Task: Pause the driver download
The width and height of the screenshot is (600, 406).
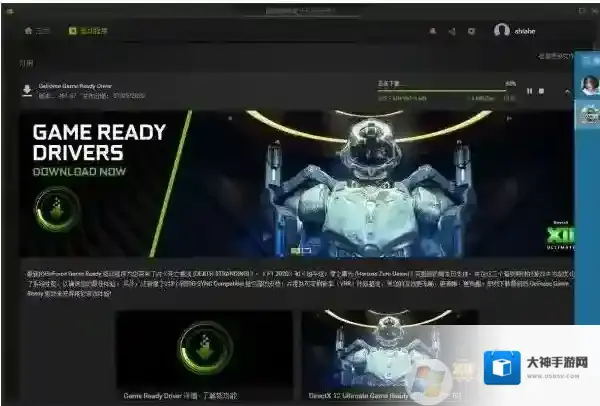Action: click(x=530, y=91)
